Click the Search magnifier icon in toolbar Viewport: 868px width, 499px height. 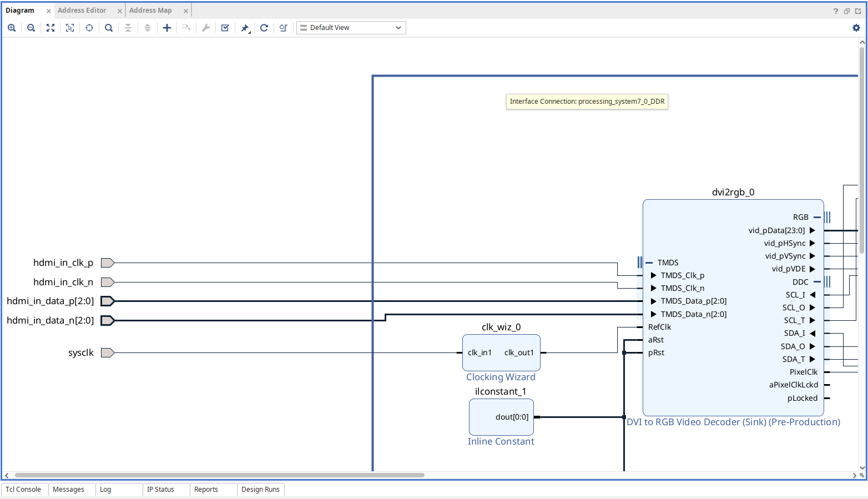[x=109, y=28]
